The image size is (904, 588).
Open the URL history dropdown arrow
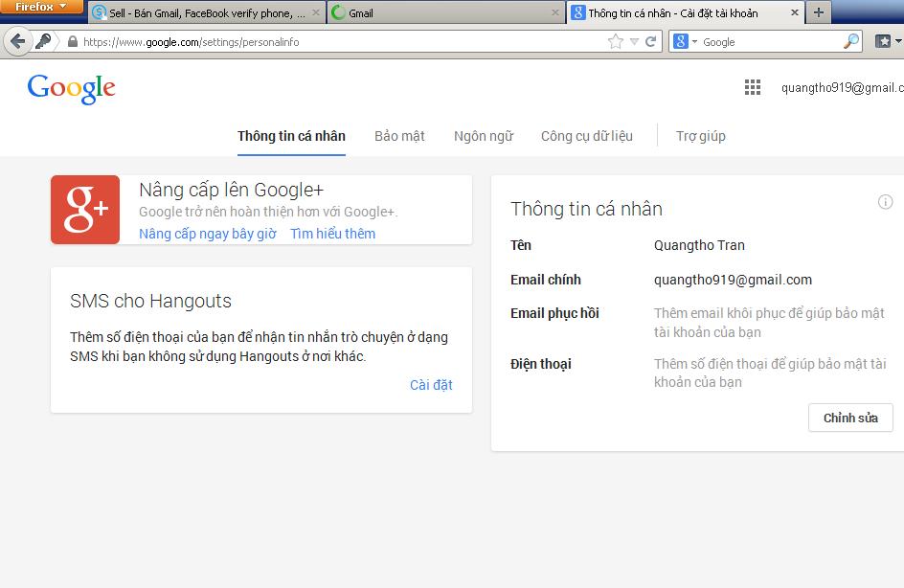634,41
